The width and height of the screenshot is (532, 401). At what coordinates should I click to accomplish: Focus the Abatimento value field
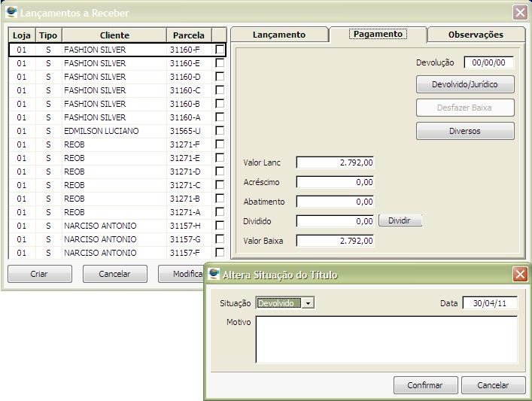(x=335, y=202)
